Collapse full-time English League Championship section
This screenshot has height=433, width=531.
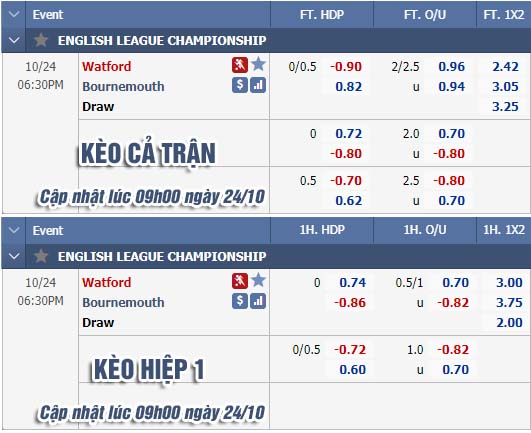pos(14,40)
